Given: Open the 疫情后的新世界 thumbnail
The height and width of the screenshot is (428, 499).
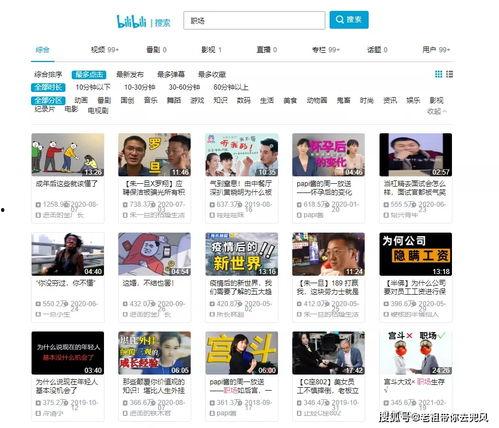Looking at the screenshot, I should point(242,254).
